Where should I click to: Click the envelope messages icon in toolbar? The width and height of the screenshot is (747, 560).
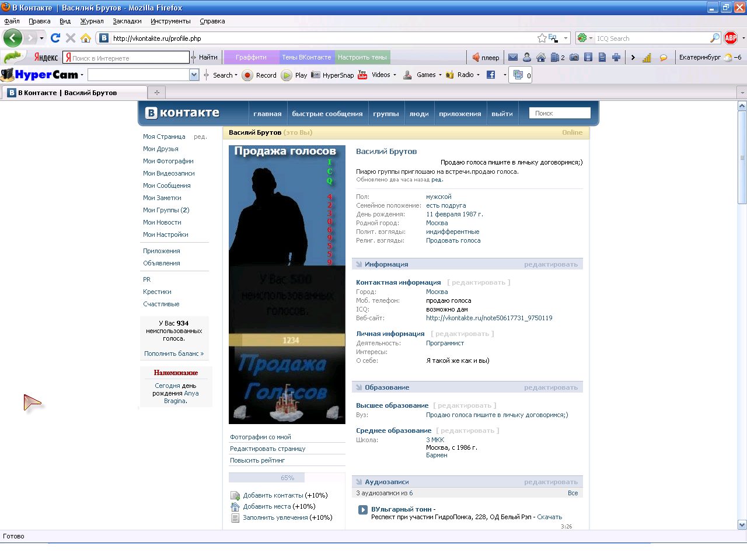click(x=513, y=57)
